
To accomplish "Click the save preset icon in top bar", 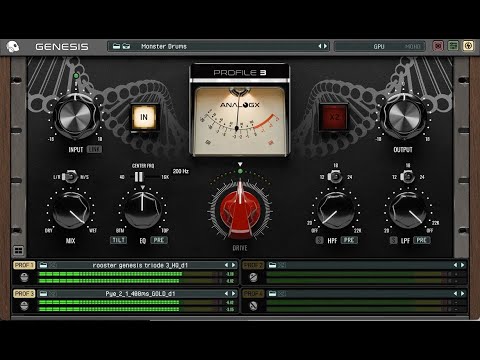I will coord(126,46).
